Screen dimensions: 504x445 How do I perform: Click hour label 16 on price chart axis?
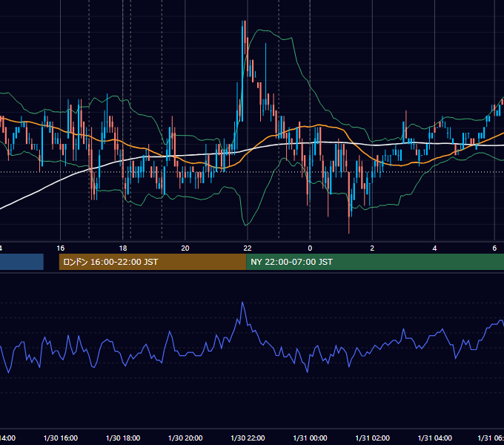[61, 248]
